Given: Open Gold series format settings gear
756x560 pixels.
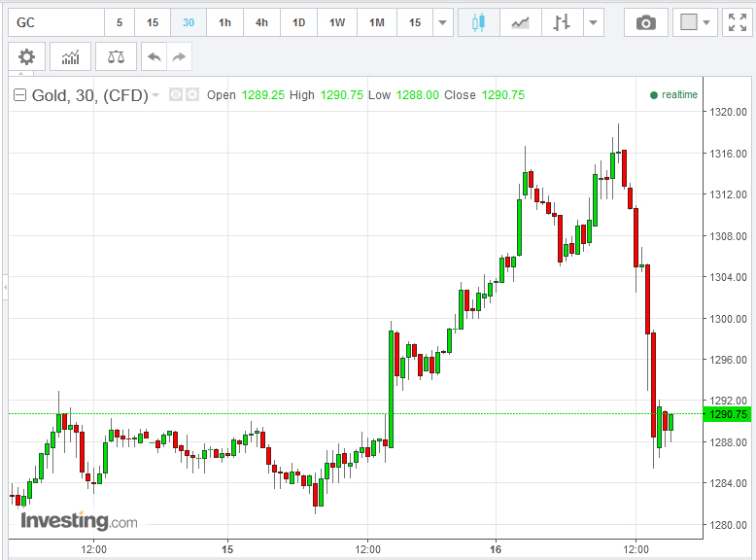Looking at the screenshot, I should point(192,94).
